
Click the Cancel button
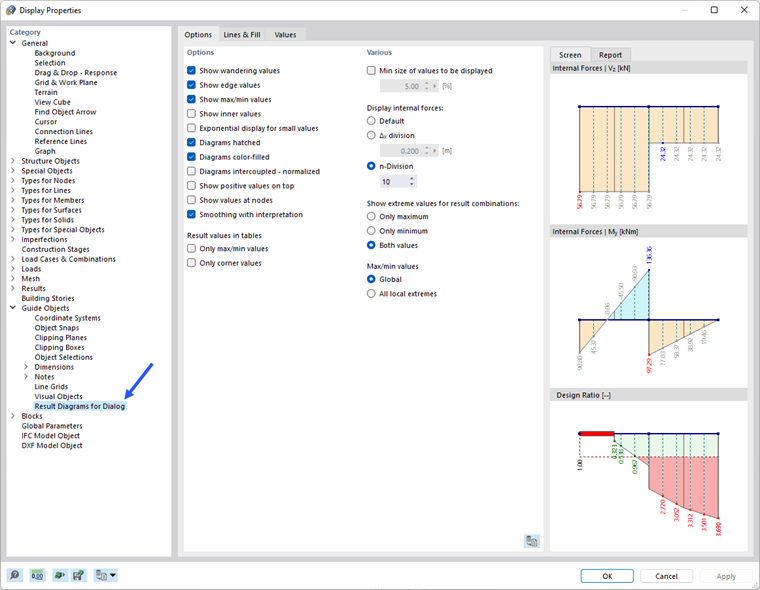coord(666,576)
